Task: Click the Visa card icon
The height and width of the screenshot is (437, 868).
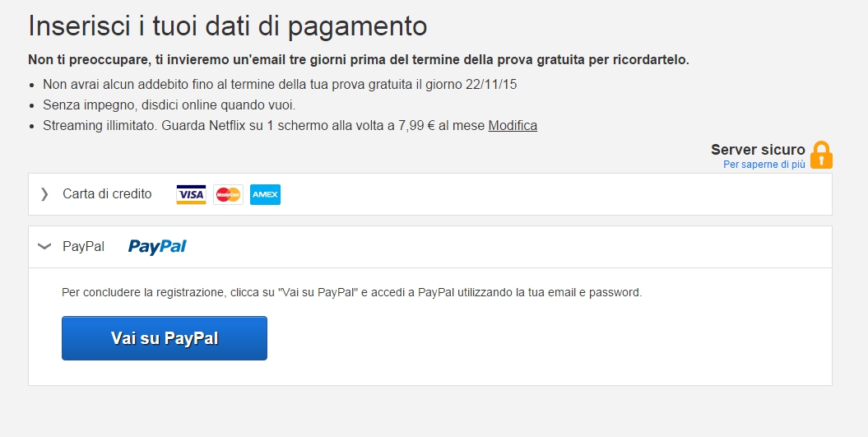Action: coord(191,194)
